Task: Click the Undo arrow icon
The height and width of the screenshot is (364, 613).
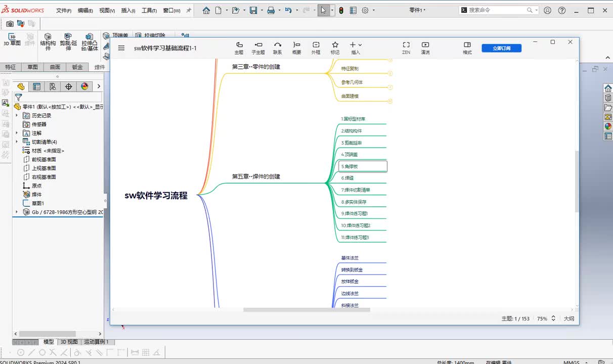Action: coord(288,10)
